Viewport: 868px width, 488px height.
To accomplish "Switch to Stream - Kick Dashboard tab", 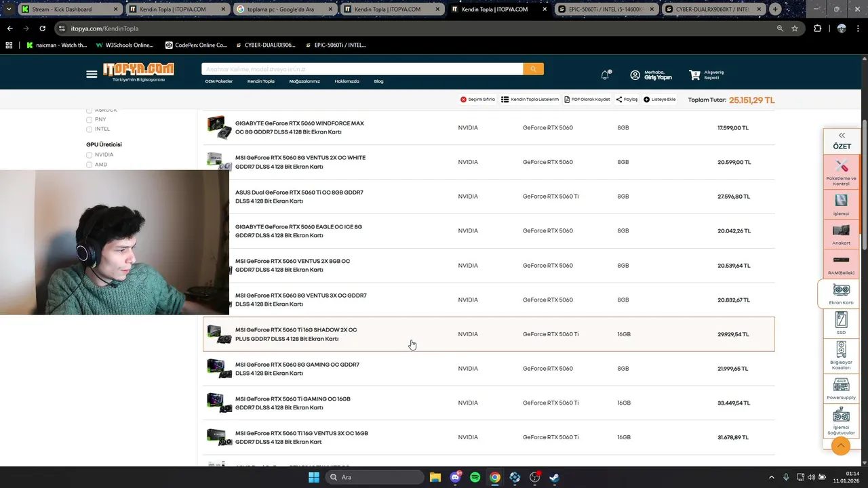I will 69,9.
